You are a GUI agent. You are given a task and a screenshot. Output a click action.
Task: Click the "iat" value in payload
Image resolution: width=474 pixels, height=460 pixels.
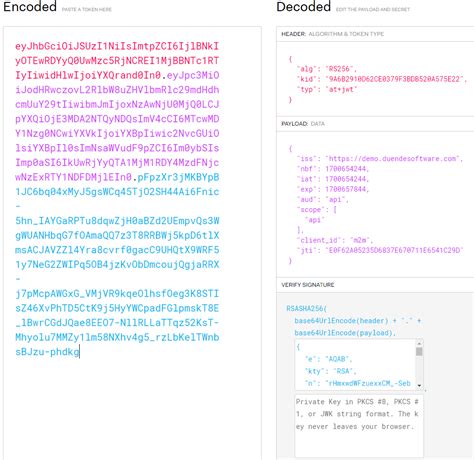(x=346, y=179)
